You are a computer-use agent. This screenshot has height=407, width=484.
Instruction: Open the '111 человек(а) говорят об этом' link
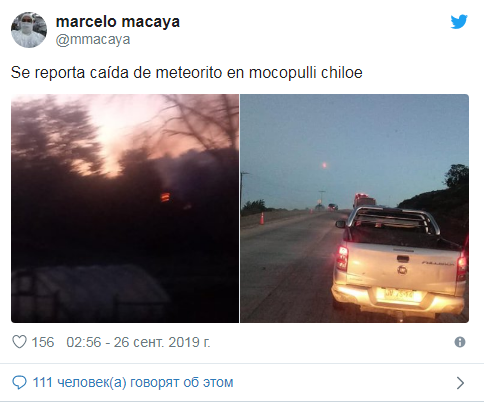[133, 382]
